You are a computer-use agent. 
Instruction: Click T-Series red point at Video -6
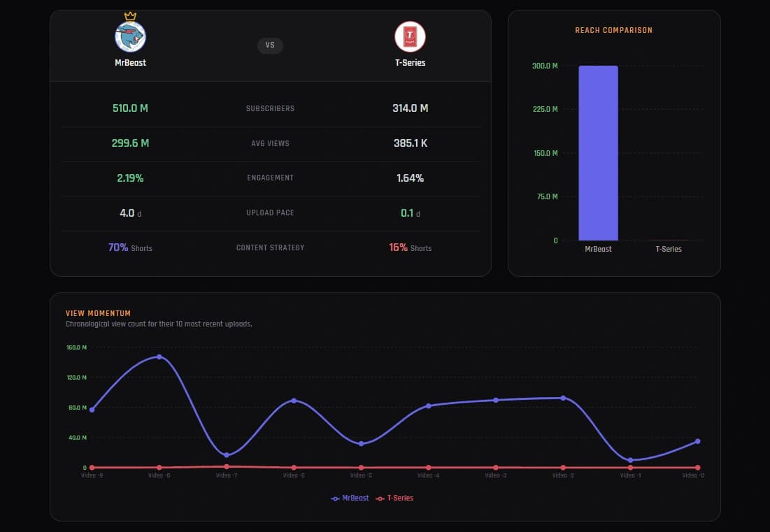pos(294,468)
